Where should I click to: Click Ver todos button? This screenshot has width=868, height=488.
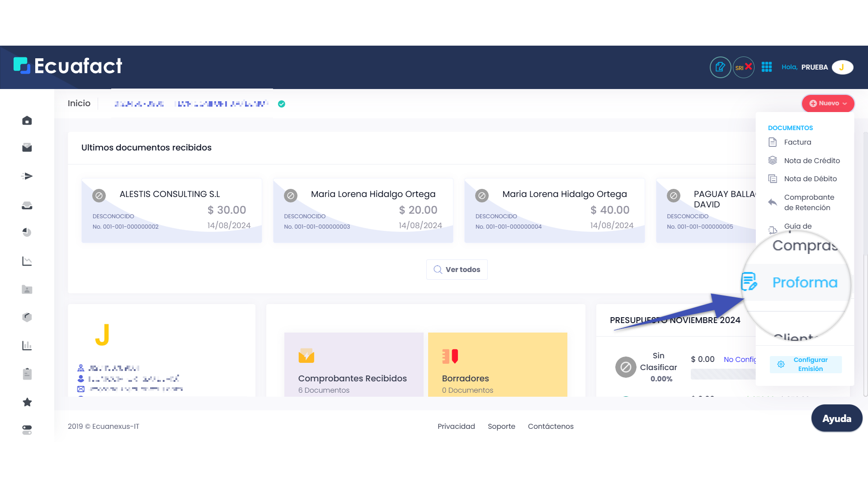(x=457, y=270)
